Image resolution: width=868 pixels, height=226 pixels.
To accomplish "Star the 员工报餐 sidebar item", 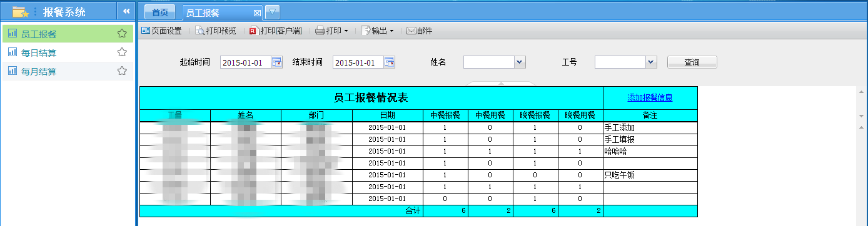I will coord(122,34).
